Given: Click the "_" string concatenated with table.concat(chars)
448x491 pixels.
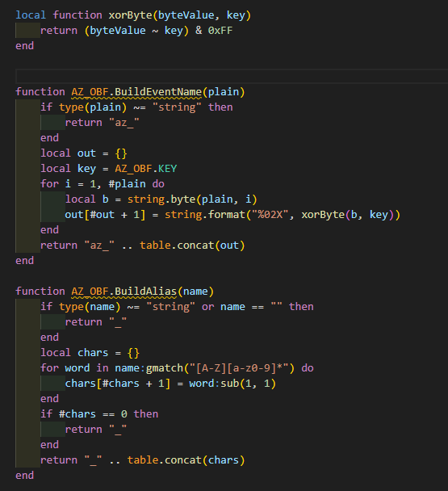Looking at the screenshot, I should pyautogui.click(x=93, y=460).
